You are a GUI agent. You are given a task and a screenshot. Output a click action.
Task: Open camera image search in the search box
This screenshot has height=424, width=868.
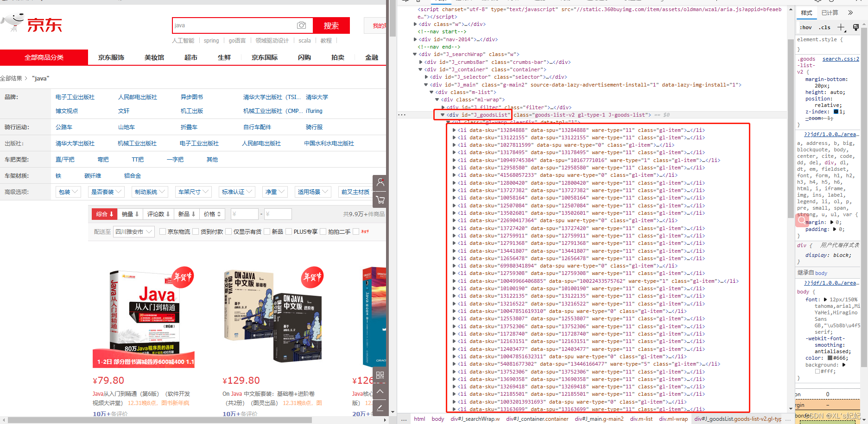[301, 25]
